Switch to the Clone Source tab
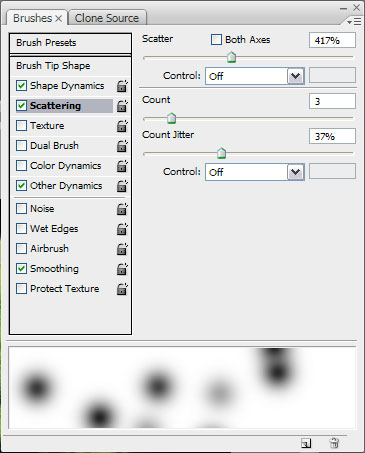365x453 pixels. click(107, 18)
